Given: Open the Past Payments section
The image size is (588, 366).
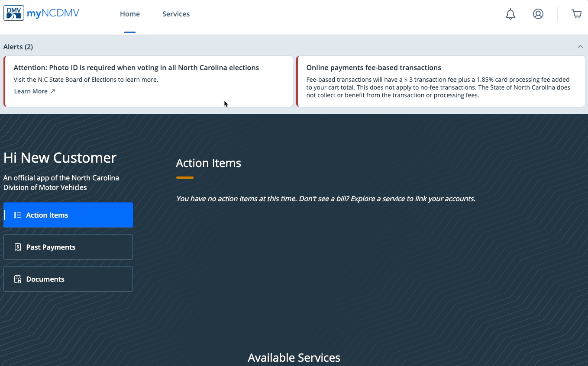Looking at the screenshot, I should (68, 247).
